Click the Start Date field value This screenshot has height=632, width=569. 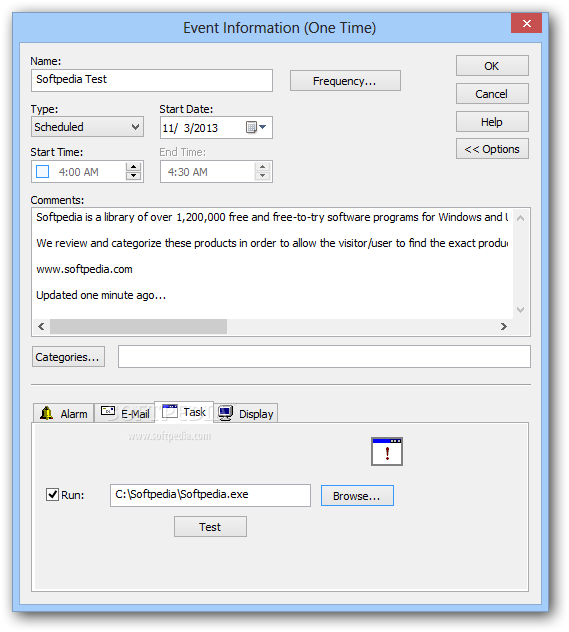pos(190,128)
